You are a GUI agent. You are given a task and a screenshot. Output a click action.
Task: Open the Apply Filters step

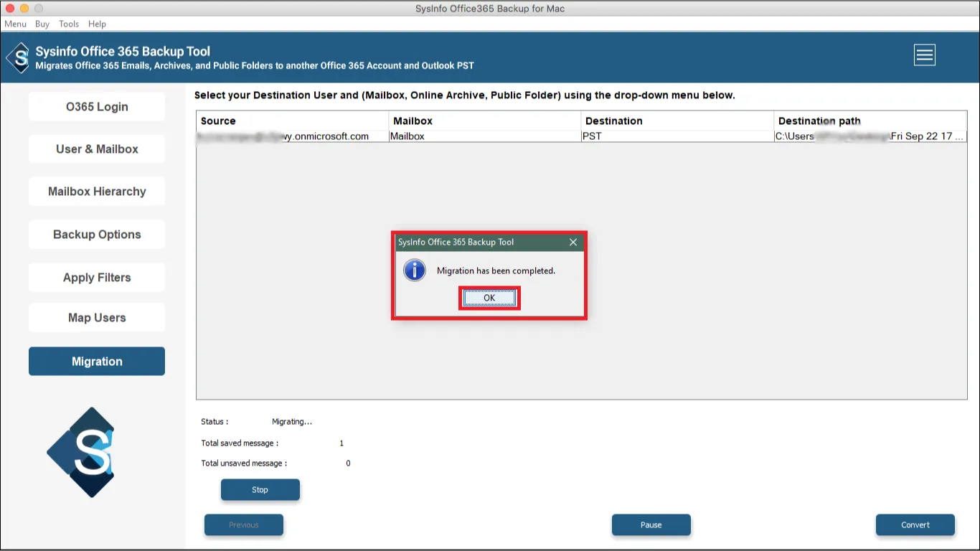97,278
